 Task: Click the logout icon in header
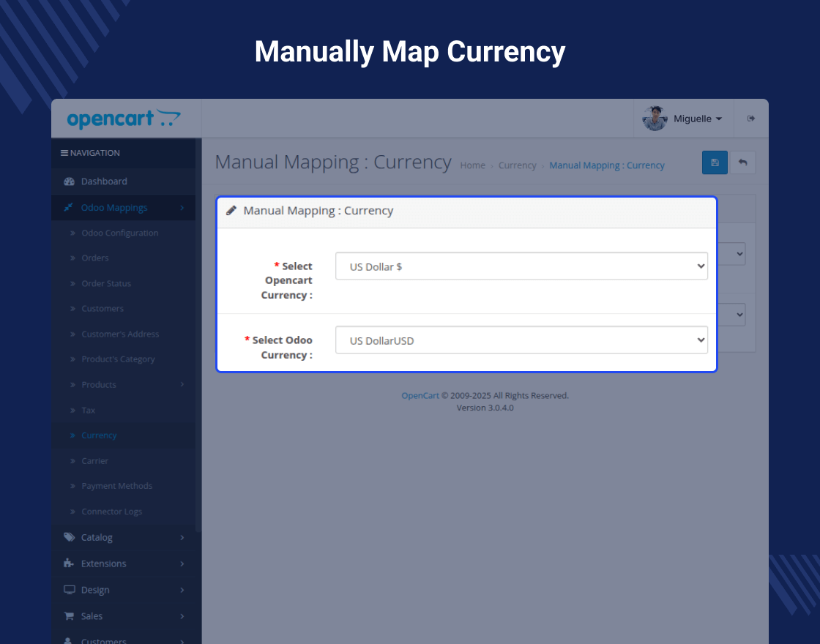tap(751, 119)
